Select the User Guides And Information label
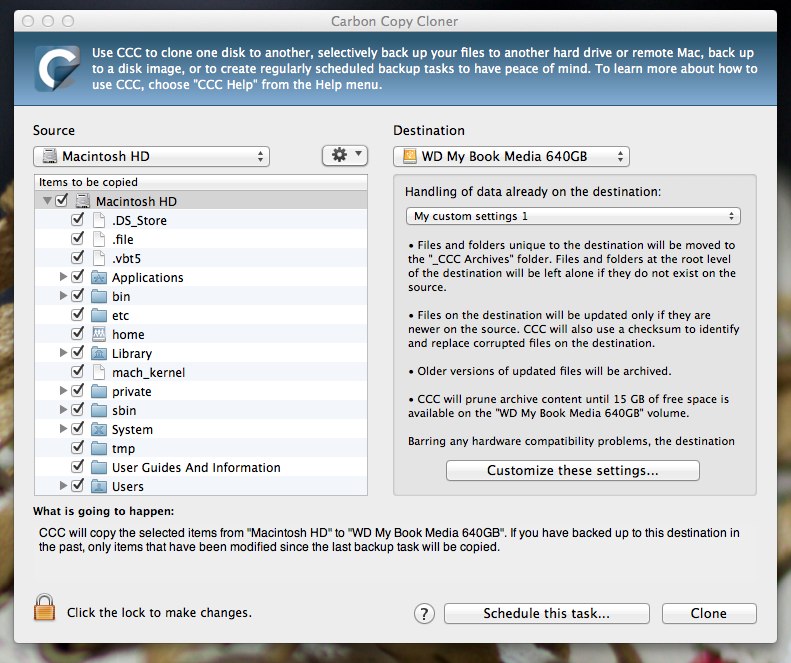Viewport: 791px width, 663px height. (x=196, y=468)
